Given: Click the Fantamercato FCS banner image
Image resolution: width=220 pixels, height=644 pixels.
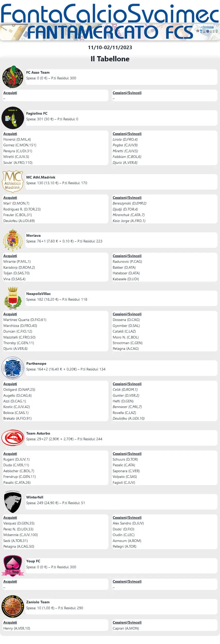Looking at the screenshot, I should (x=110, y=32).
